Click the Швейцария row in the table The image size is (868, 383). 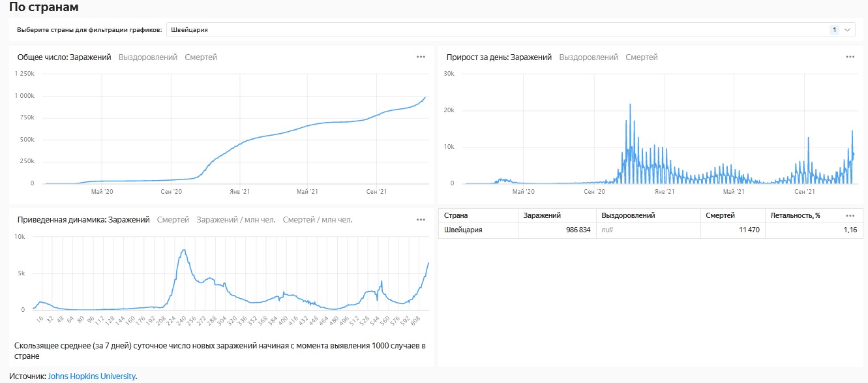[x=463, y=230]
